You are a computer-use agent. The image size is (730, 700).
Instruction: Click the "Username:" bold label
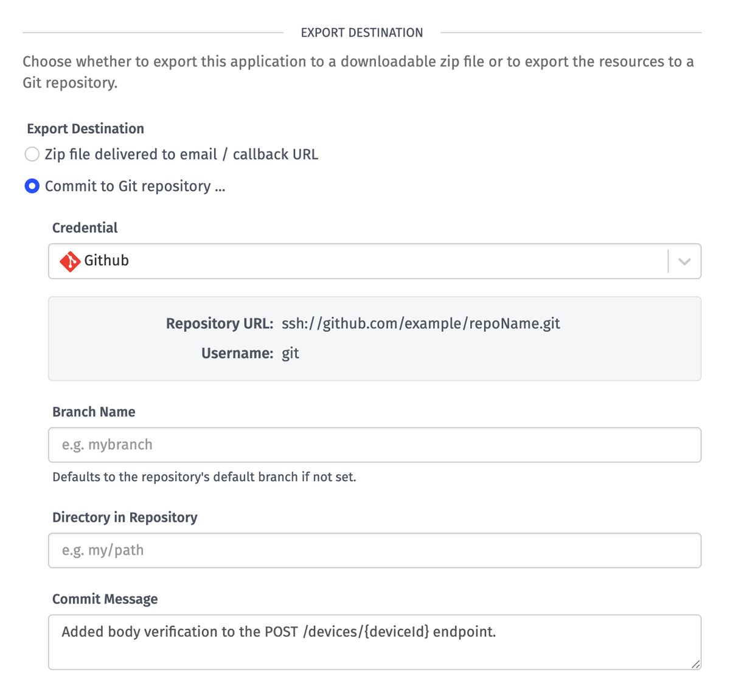[x=237, y=353]
